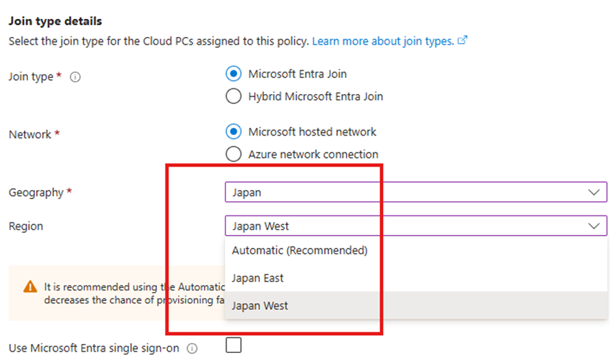
Task: Select Automatic (Recommended) from the region list
Action: (299, 250)
